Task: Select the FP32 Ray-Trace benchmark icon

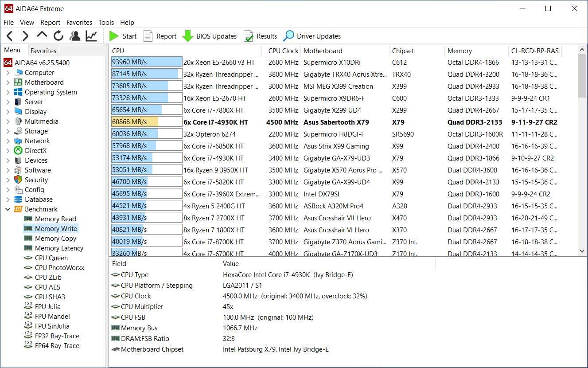Action: (28, 336)
